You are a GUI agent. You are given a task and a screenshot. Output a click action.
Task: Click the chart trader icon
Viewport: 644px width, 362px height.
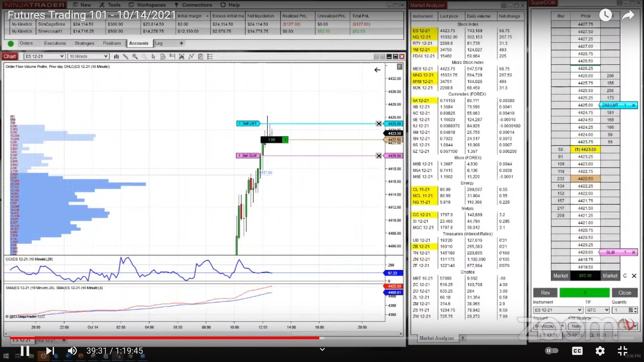pyautogui.click(x=172, y=56)
